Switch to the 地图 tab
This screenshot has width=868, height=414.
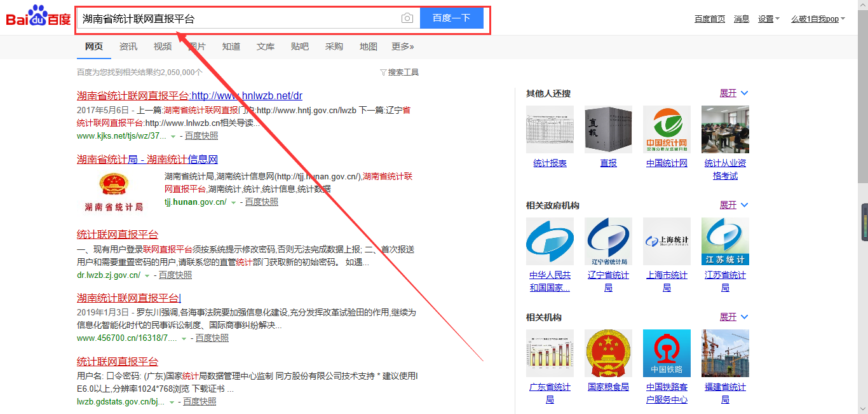(x=368, y=46)
